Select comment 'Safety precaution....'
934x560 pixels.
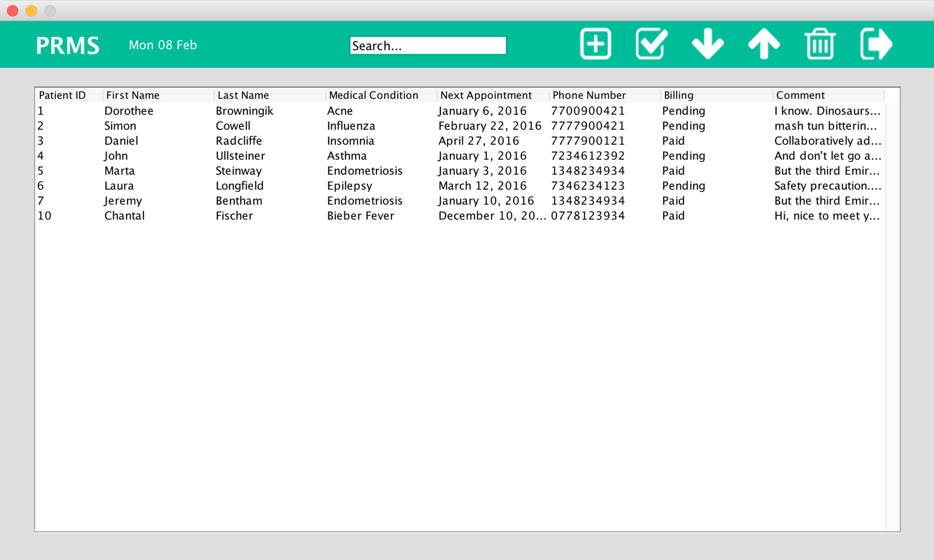pos(827,186)
